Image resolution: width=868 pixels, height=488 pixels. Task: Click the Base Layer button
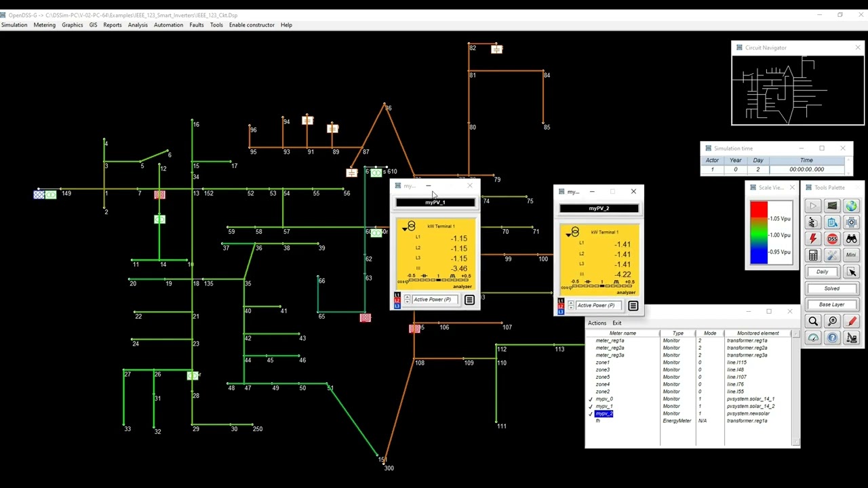[x=832, y=304]
